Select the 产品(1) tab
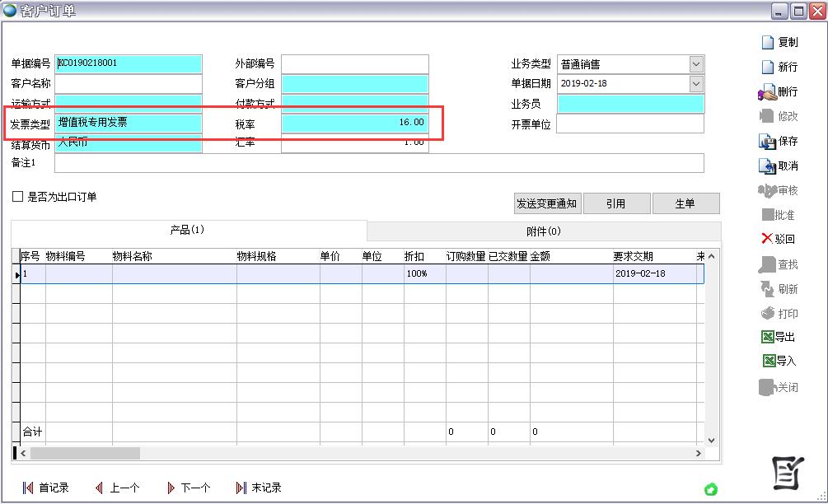 click(x=187, y=231)
